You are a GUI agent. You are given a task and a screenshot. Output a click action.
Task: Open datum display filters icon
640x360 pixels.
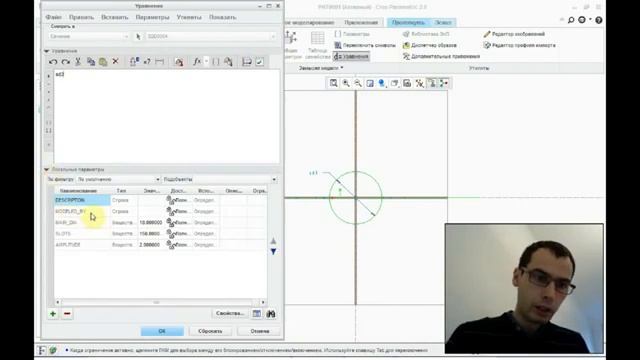[x=419, y=83]
